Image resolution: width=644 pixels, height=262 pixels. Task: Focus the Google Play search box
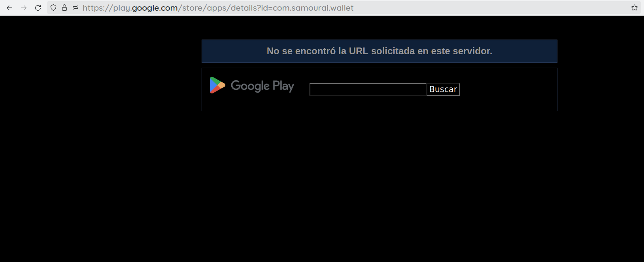tap(368, 89)
